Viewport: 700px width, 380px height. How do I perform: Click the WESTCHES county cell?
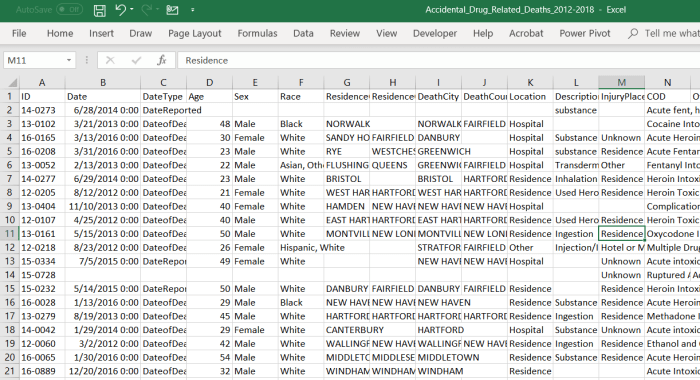(393, 151)
